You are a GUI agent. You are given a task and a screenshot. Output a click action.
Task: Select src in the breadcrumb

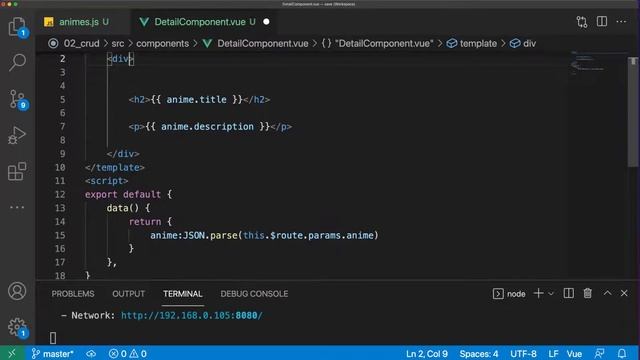[x=118, y=43]
